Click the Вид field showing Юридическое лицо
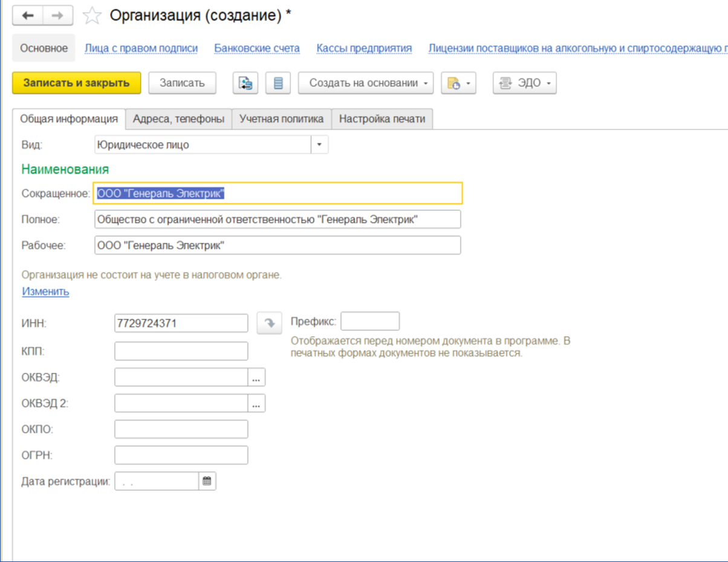The height and width of the screenshot is (562, 728). [x=203, y=145]
